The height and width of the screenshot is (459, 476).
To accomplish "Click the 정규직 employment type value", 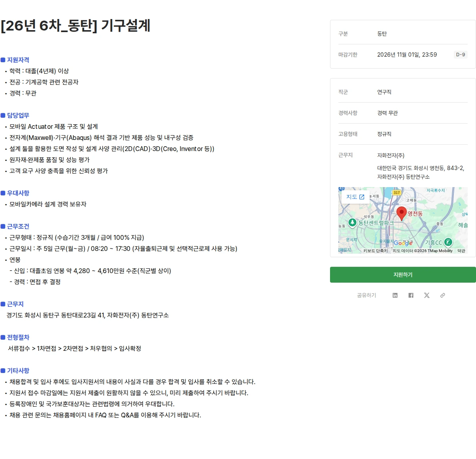I will 384,134.
